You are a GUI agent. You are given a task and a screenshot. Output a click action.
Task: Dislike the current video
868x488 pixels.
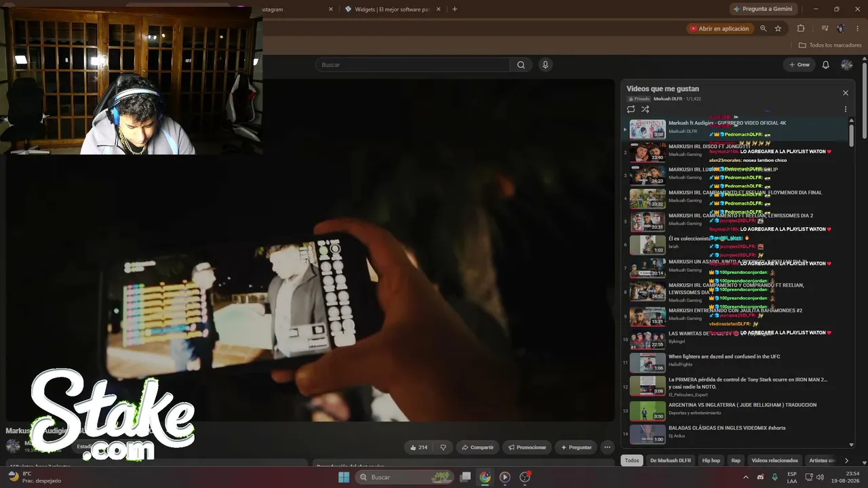point(443,447)
